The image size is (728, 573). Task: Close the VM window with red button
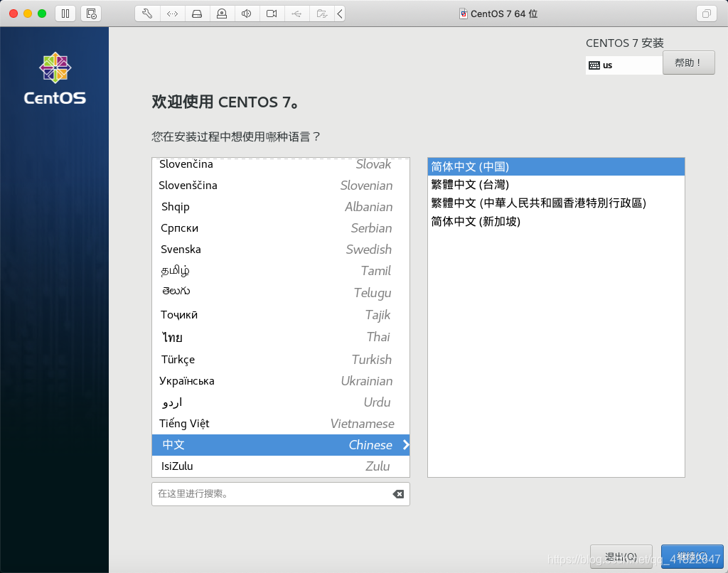pyautogui.click(x=14, y=14)
